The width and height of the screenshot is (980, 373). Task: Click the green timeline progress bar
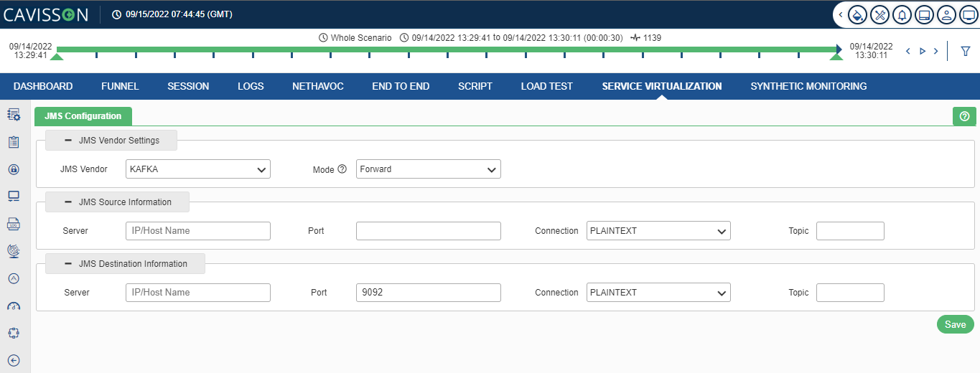(x=445, y=49)
